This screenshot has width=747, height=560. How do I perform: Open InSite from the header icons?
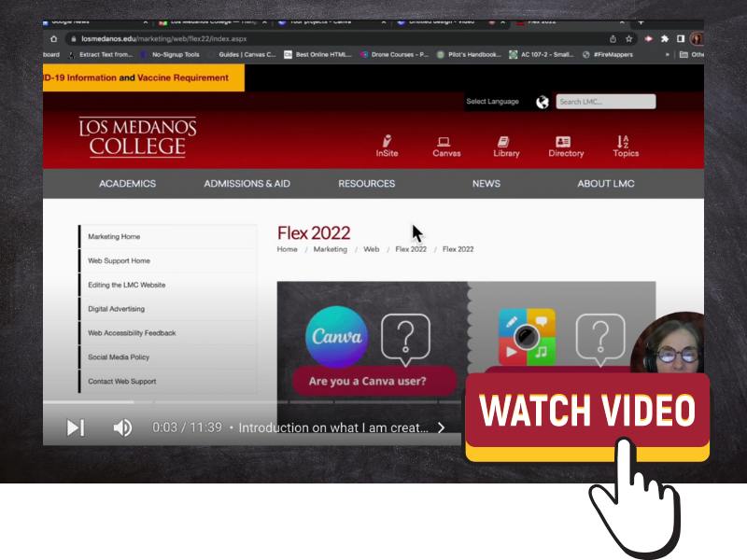point(387,147)
